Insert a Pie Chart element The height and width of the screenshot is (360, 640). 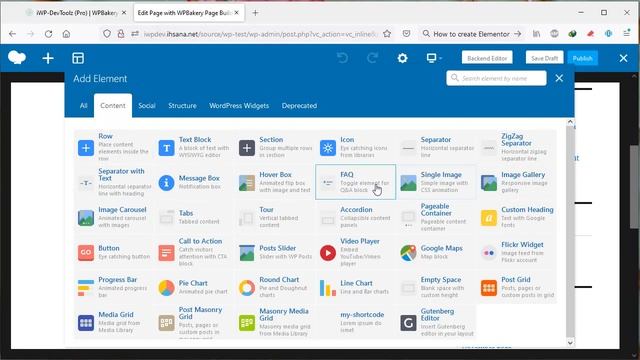point(194,287)
